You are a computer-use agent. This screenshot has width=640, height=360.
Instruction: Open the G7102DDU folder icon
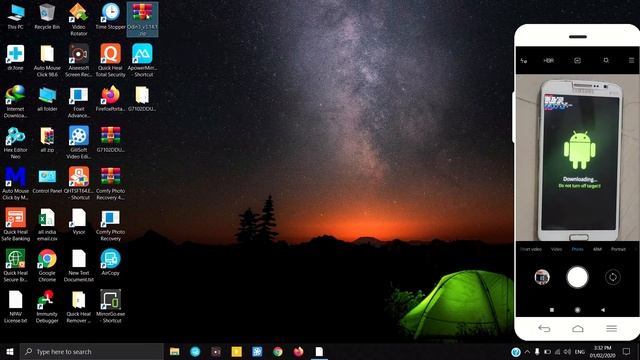(x=142, y=98)
